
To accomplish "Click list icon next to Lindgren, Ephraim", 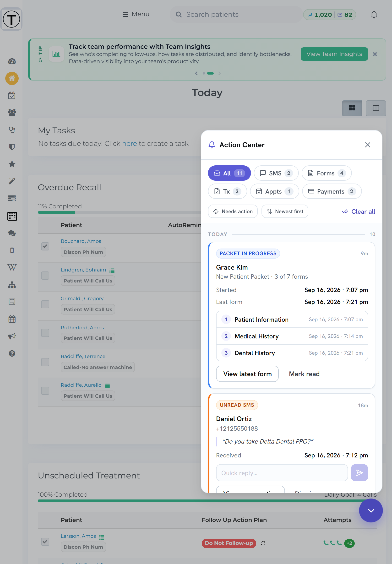I will (x=112, y=270).
